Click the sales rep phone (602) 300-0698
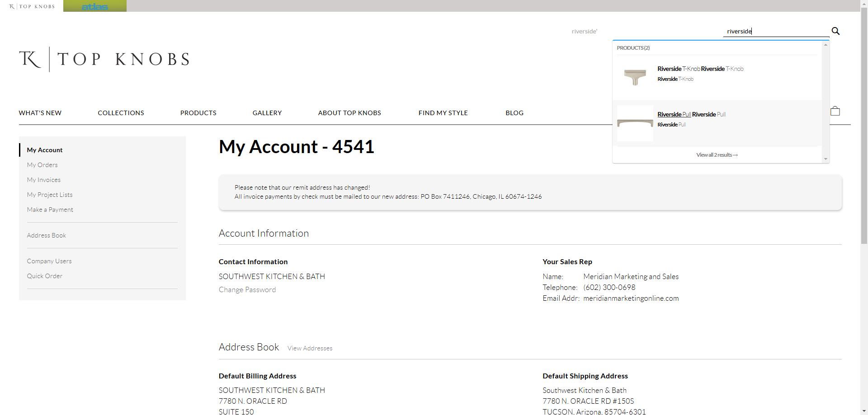Image resolution: width=868 pixels, height=415 pixels. tap(609, 287)
